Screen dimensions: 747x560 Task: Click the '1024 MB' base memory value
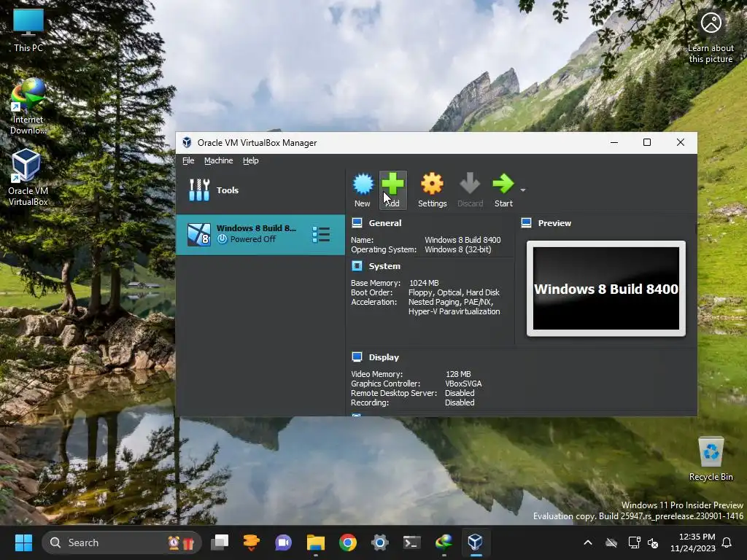pyautogui.click(x=424, y=283)
